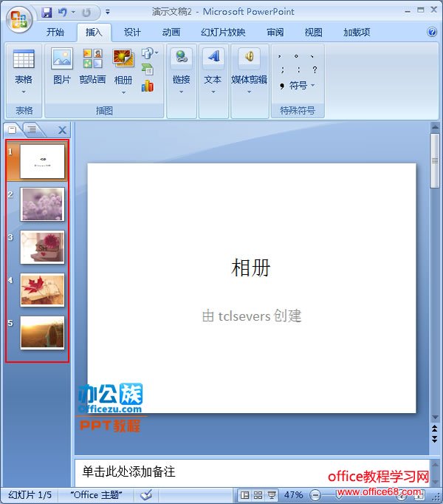Save the presentation from the Quick Access Toolbar
The height and width of the screenshot is (504, 443).
coord(47,13)
